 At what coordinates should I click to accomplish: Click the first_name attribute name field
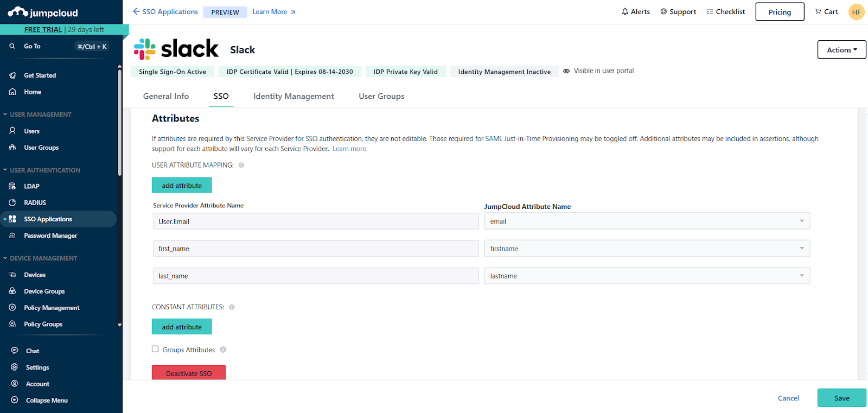316,249
